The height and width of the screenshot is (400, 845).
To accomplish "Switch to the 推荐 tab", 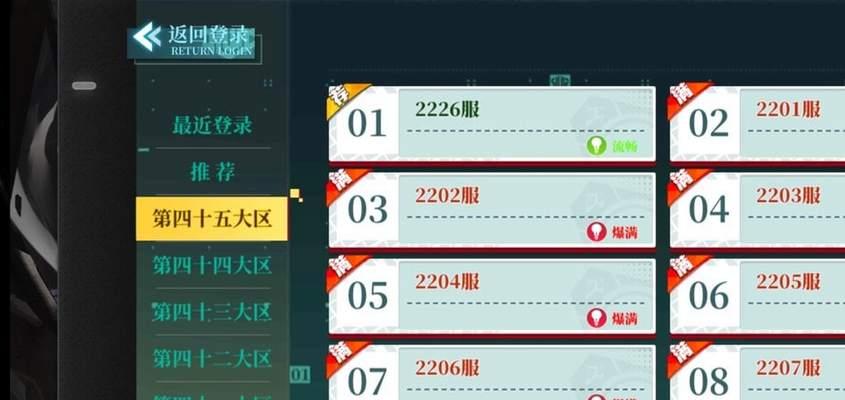I will 212,172.
